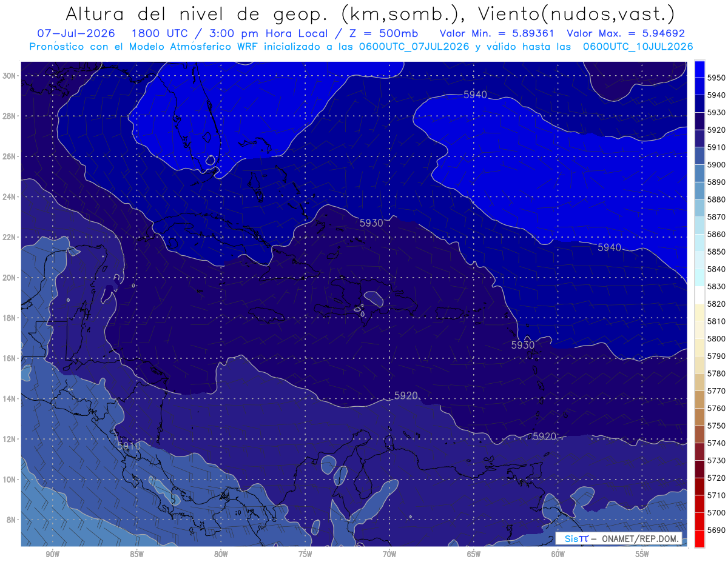Click the 65W longitude axis label

pos(474,554)
